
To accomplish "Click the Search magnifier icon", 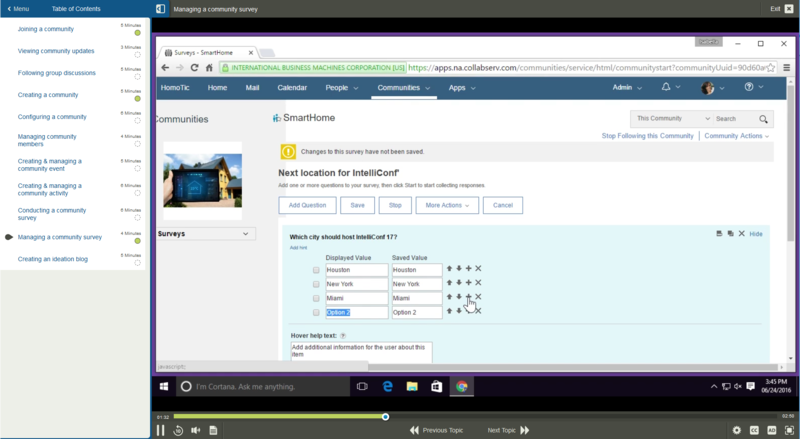I will pyautogui.click(x=763, y=119).
